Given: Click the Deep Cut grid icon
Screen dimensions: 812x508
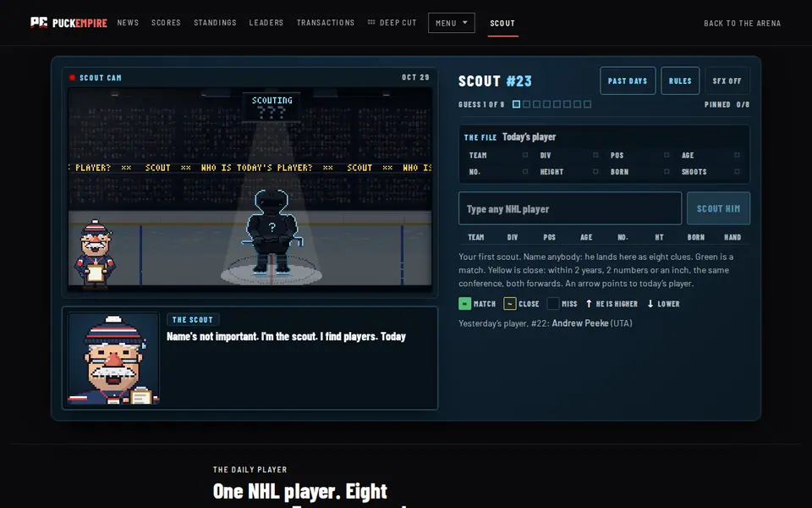Looking at the screenshot, I should (371, 22).
